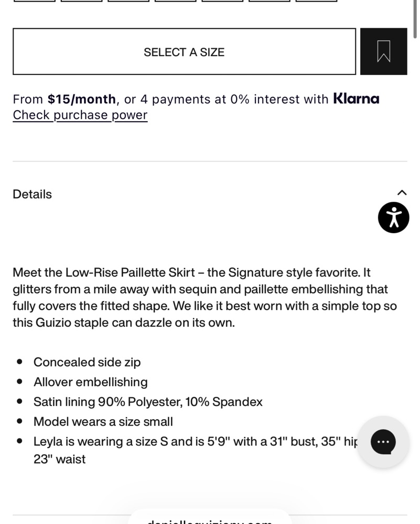Save item with the bookmark icon
The width and height of the screenshot is (420, 524).
pos(383,51)
